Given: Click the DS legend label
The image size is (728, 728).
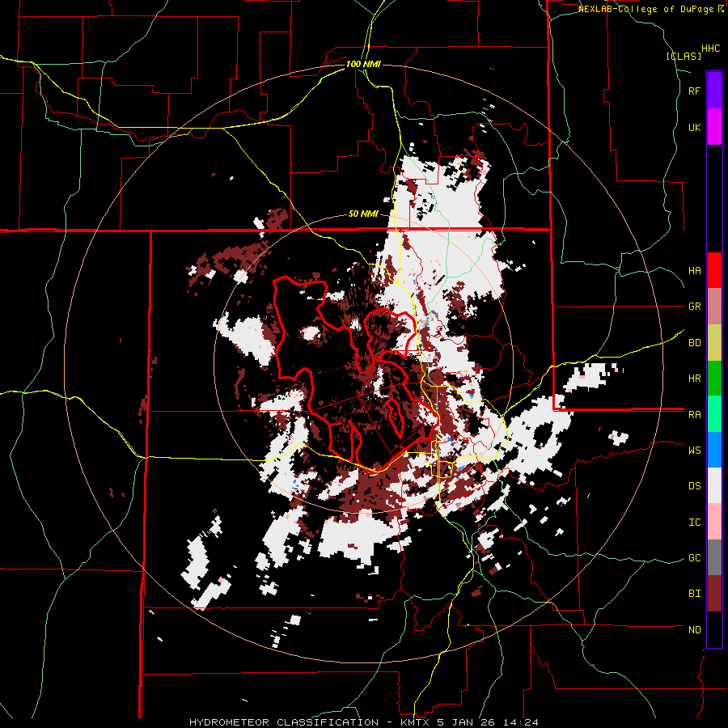Looking at the screenshot, I should click(x=694, y=486).
